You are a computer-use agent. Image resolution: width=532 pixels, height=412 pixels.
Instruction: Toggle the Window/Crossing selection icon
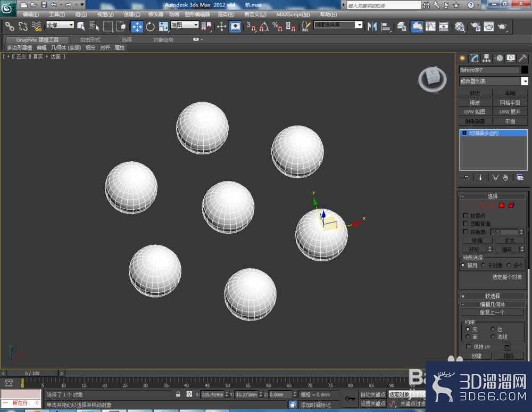[x=121, y=26]
